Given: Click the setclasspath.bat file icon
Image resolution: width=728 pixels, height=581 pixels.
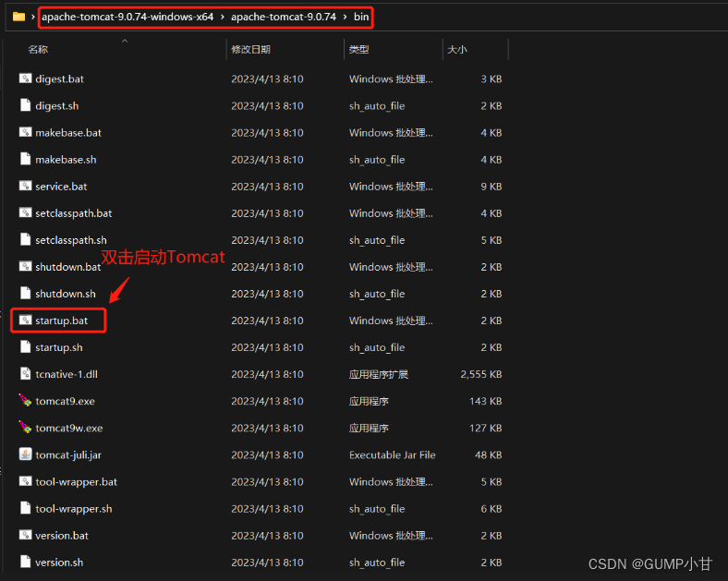Looking at the screenshot, I should click(x=25, y=213).
